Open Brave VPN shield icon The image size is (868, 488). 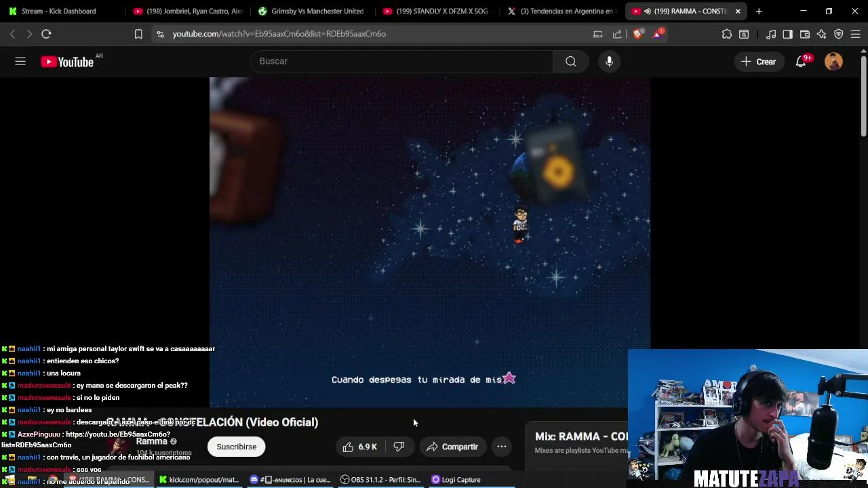(x=839, y=34)
